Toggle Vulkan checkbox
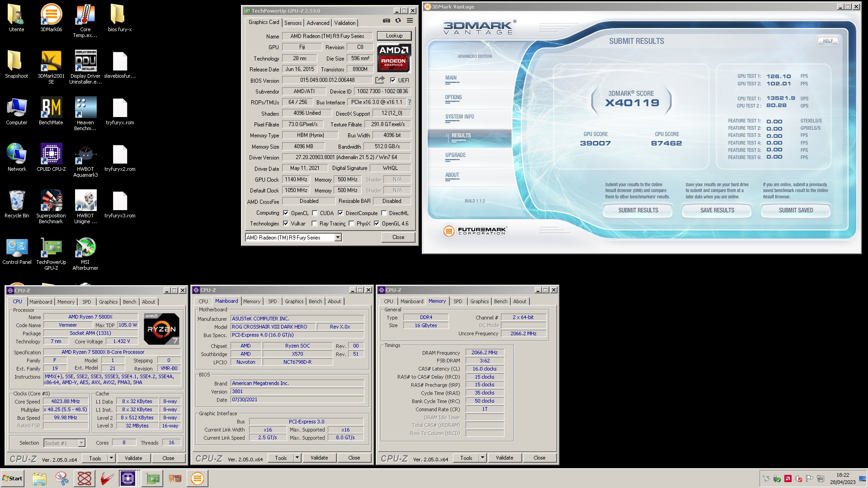The image size is (868, 488). (x=286, y=223)
